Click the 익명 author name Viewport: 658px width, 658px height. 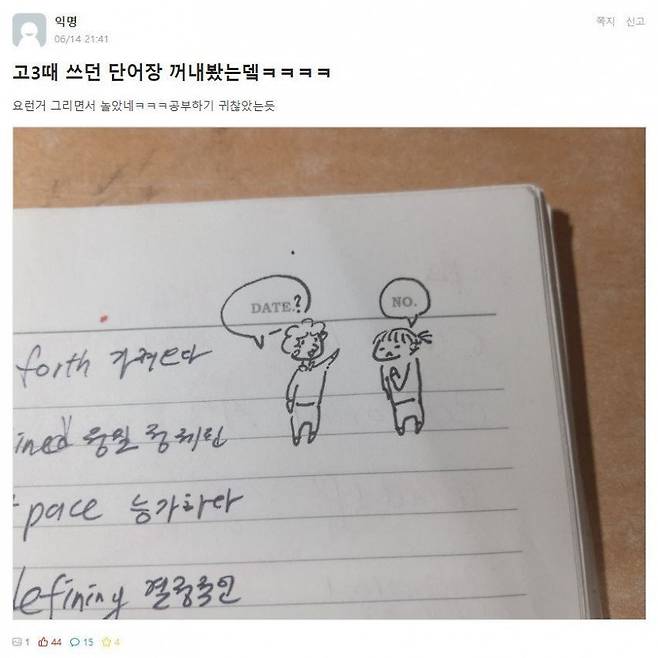66,21
